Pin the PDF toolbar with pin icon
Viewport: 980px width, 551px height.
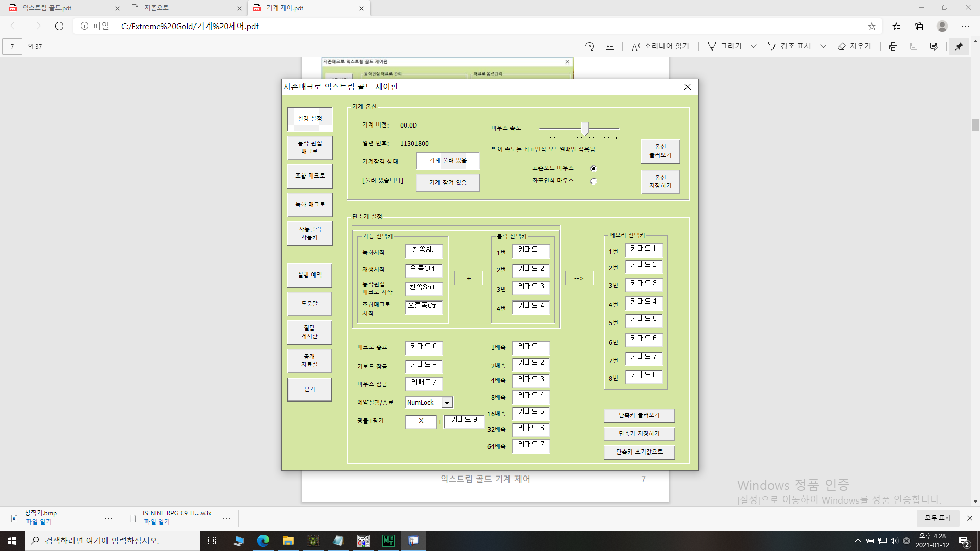pos(959,46)
